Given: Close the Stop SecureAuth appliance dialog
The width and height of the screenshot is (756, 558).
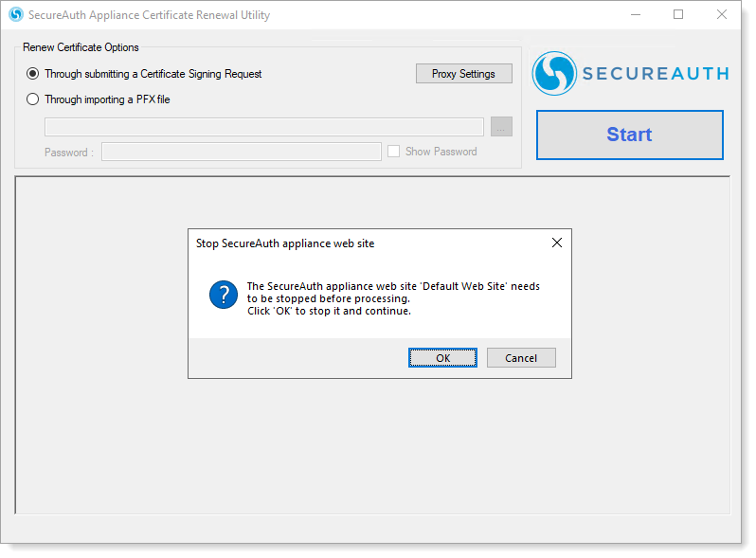Looking at the screenshot, I should (557, 243).
